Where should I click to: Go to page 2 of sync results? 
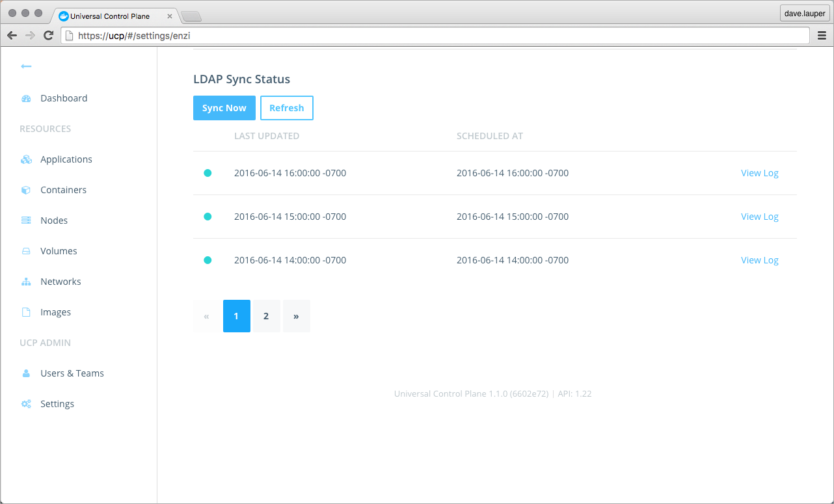click(x=266, y=316)
